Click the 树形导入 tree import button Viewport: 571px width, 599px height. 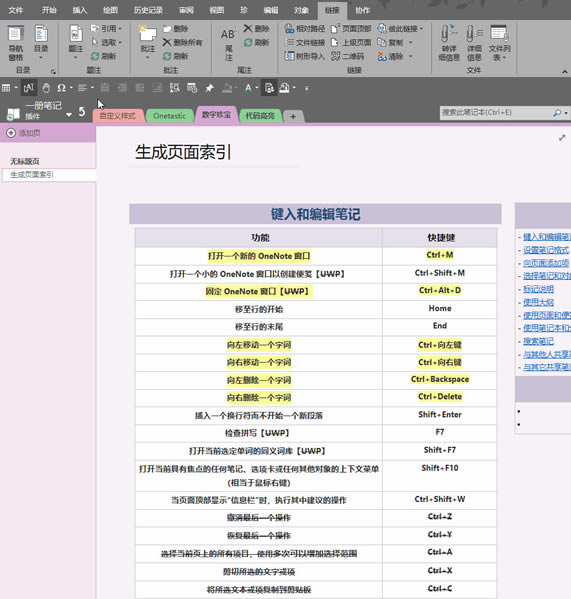tap(305, 56)
